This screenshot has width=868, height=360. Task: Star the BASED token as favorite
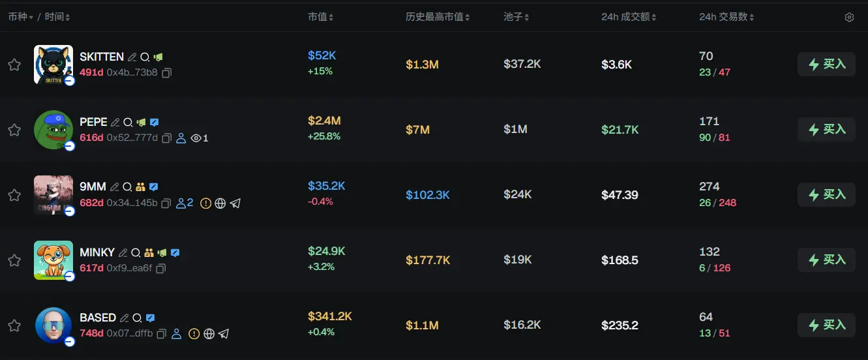(14, 325)
